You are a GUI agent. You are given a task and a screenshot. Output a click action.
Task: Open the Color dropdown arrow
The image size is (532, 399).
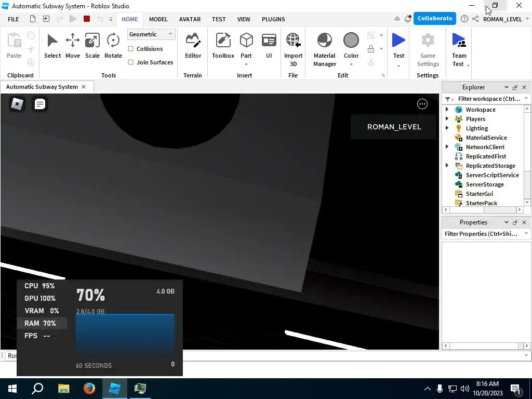click(351, 64)
